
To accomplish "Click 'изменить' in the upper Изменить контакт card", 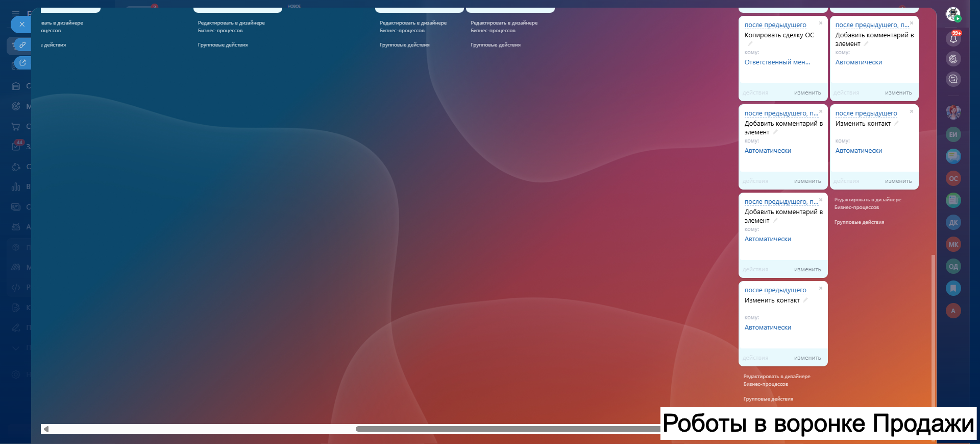I will [x=898, y=181].
